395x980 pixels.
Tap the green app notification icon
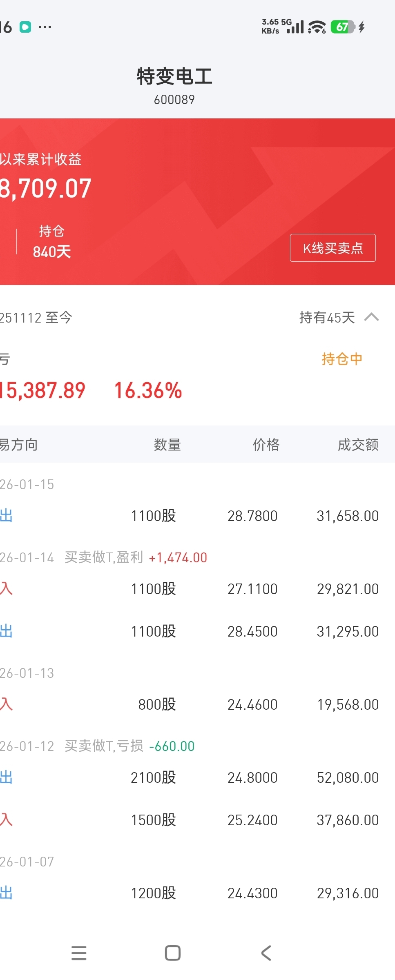(25, 27)
